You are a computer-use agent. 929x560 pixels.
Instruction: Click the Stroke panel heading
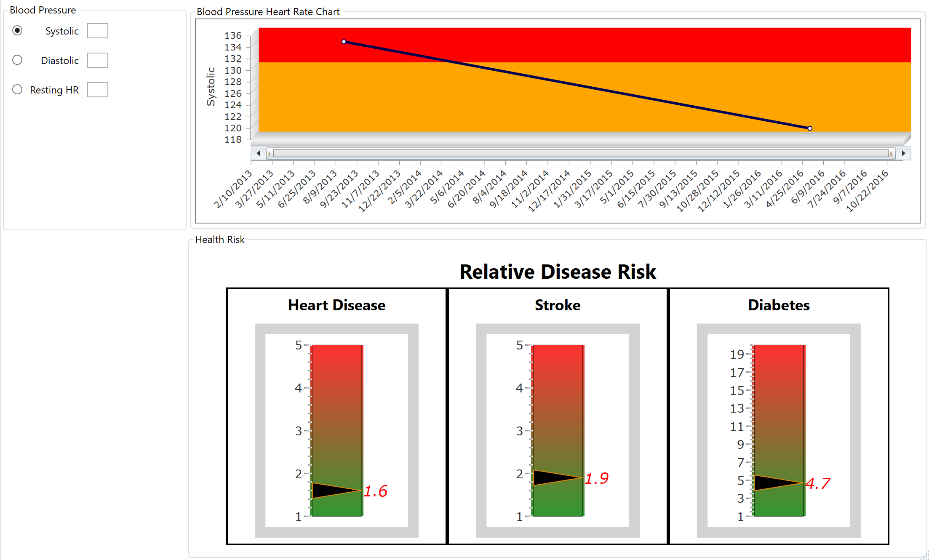[x=558, y=305]
